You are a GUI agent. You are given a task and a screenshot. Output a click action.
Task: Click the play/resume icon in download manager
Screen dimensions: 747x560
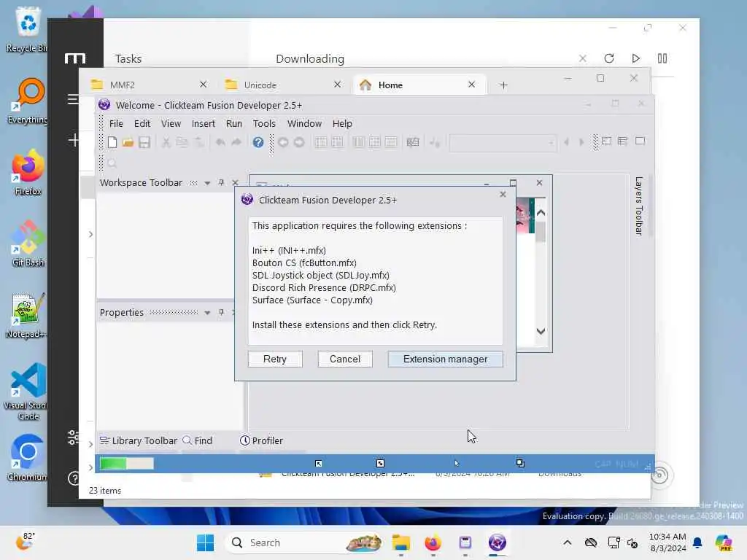click(x=635, y=58)
